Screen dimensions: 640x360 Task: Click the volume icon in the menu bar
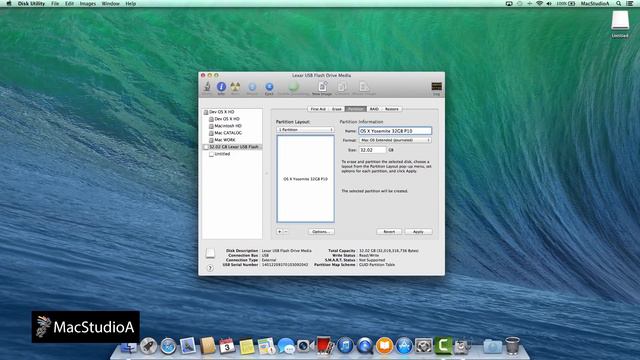pos(549,4)
